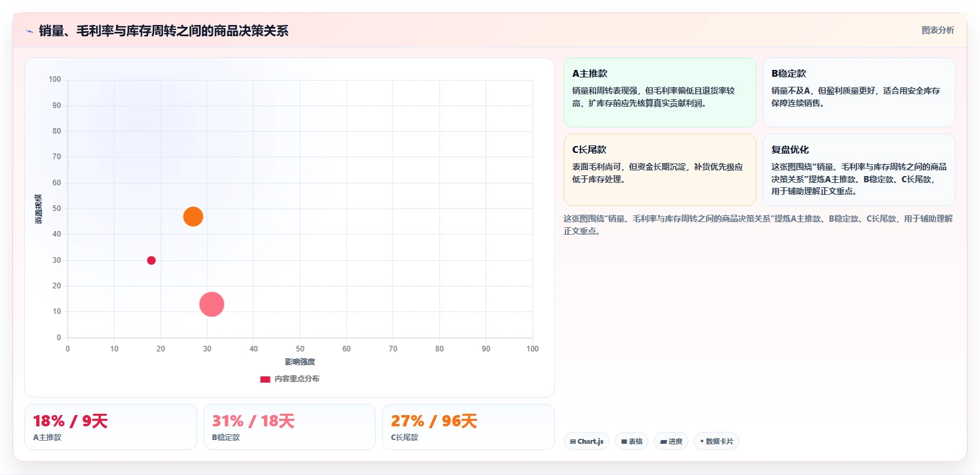The width and height of the screenshot is (980, 475).
Task: Open the C长尾款 card
Action: point(660,170)
